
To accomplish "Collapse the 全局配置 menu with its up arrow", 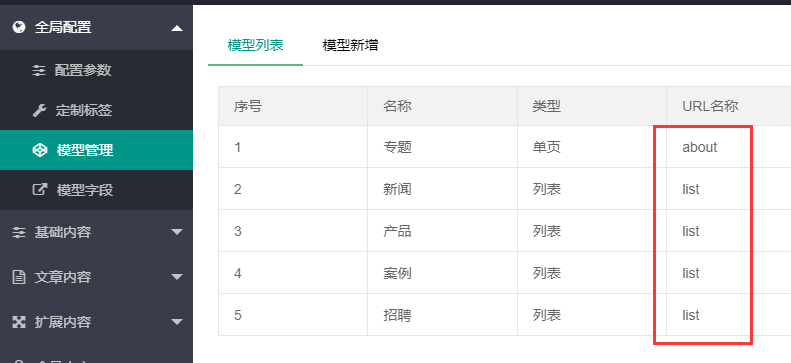I will coord(177,28).
